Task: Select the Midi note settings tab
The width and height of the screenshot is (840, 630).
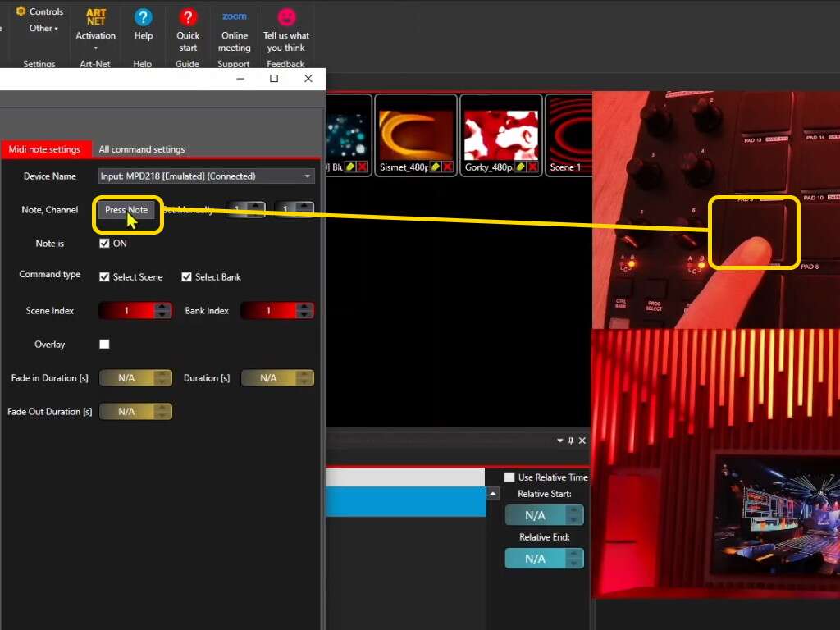Action: (x=47, y=148)
